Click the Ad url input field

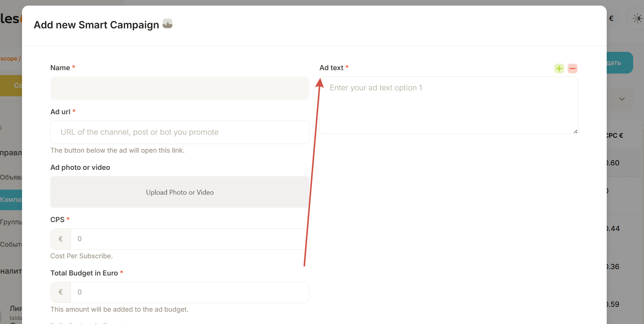pos(179,132)
